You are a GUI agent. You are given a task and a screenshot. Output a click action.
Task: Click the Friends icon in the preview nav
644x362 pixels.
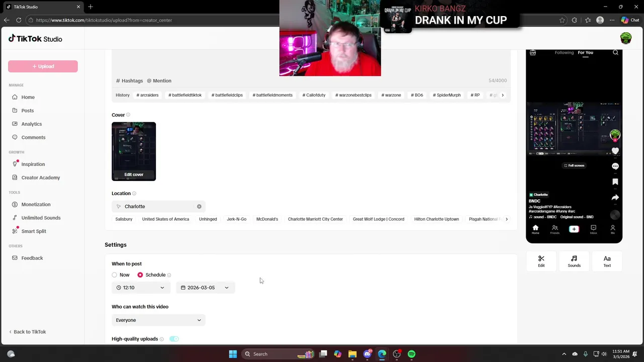554,230
